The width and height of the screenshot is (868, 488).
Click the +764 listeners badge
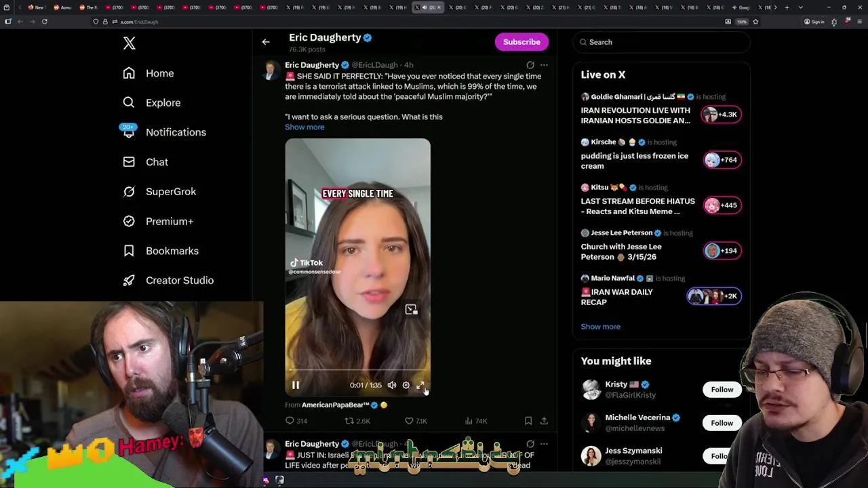tap(722, 160)
